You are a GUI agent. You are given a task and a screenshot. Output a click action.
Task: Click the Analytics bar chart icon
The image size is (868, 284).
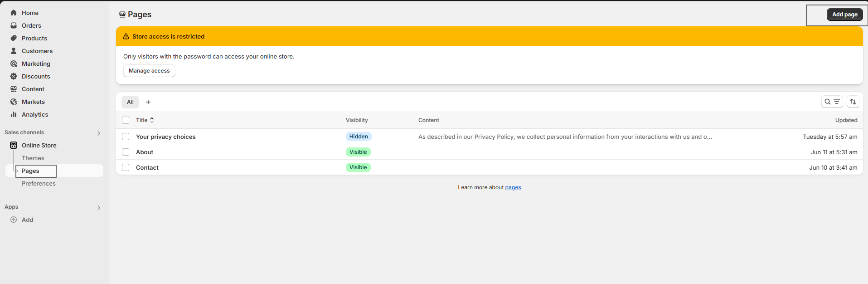point(14,114)
